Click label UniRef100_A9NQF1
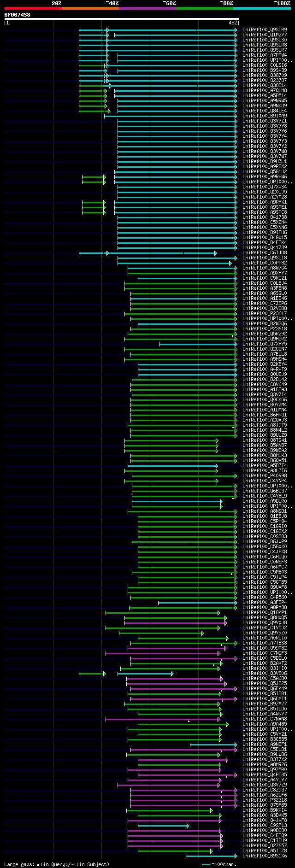This screenshot has height=868, width=295. click(x=265, y=744)
